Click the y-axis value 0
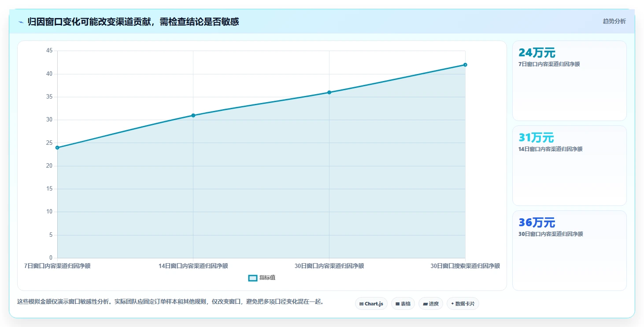This screenshot has width=644, height=327. [x=51, y=258]
